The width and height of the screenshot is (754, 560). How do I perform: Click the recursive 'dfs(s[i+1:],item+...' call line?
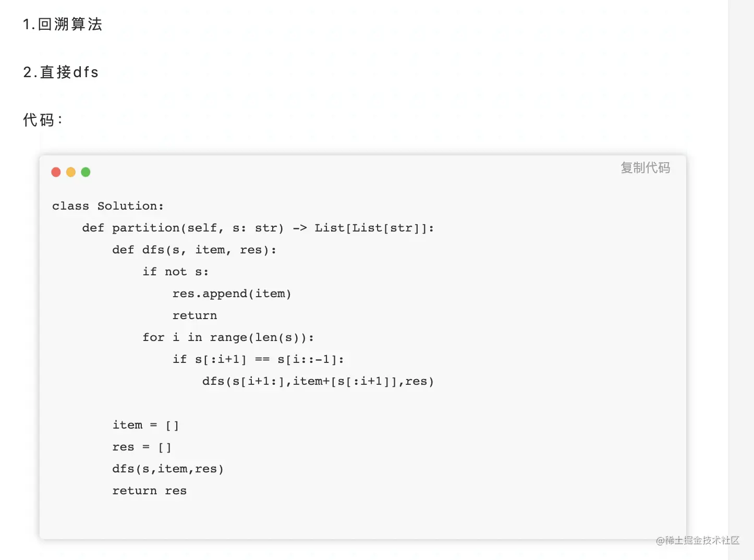[x=318, y=381]
